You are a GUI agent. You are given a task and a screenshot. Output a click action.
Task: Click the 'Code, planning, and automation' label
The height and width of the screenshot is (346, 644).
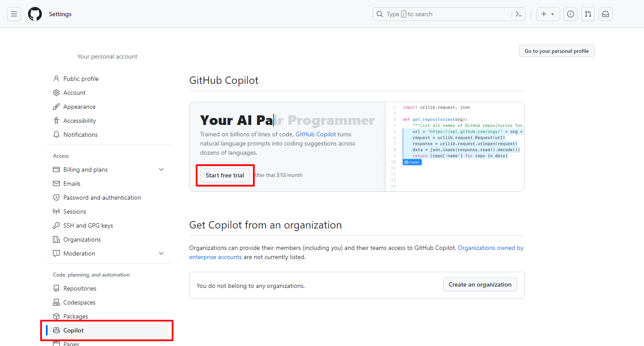click(x=91, y=275)
